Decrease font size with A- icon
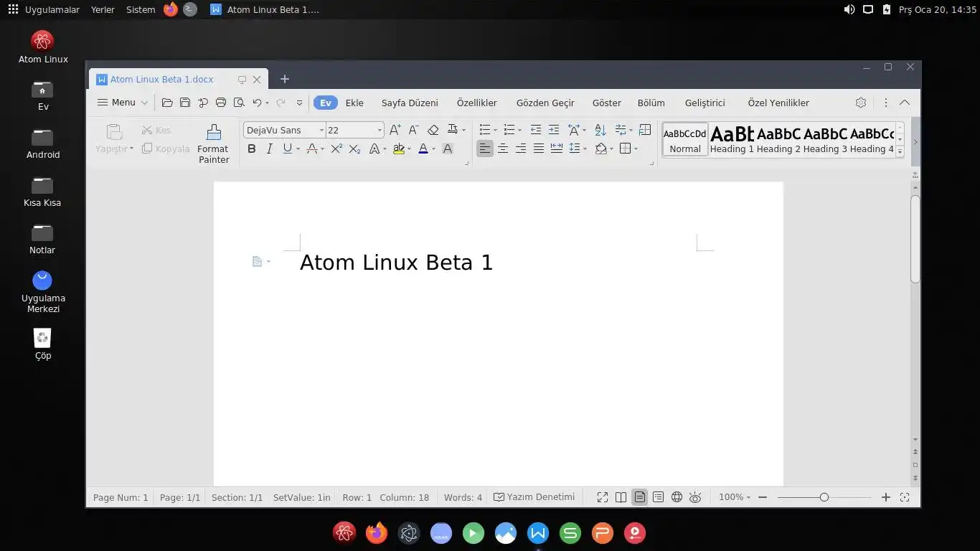This screenshot has height=551, width=980. pos(413,130)
